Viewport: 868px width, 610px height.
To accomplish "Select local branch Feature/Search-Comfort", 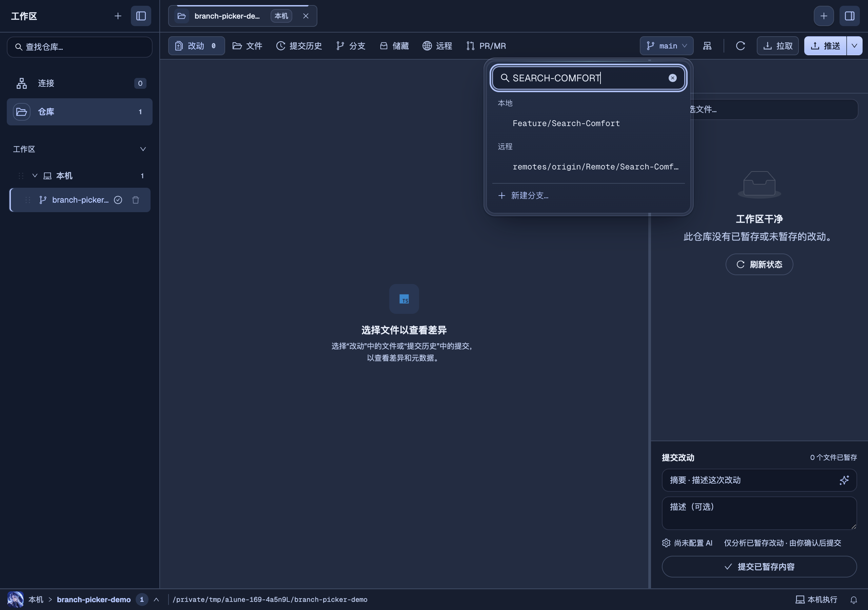I will [x=588, y=123].
